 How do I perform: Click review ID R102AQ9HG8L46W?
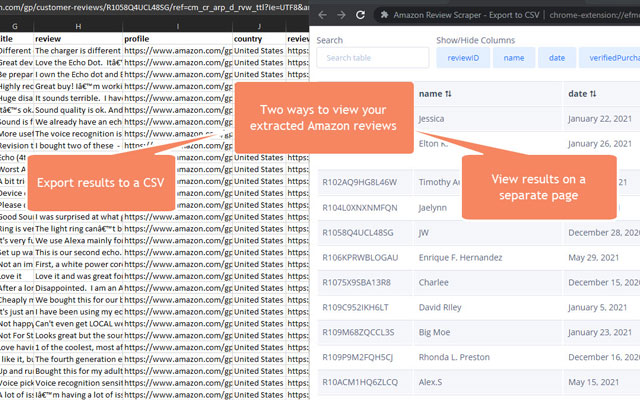pos(360,182)
